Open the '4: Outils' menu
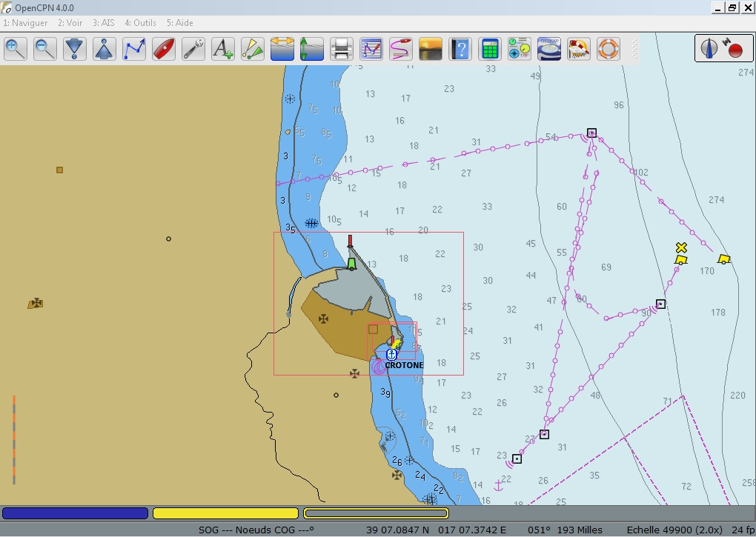Viewport: 756px width, 537px height. tap(140, 23)
